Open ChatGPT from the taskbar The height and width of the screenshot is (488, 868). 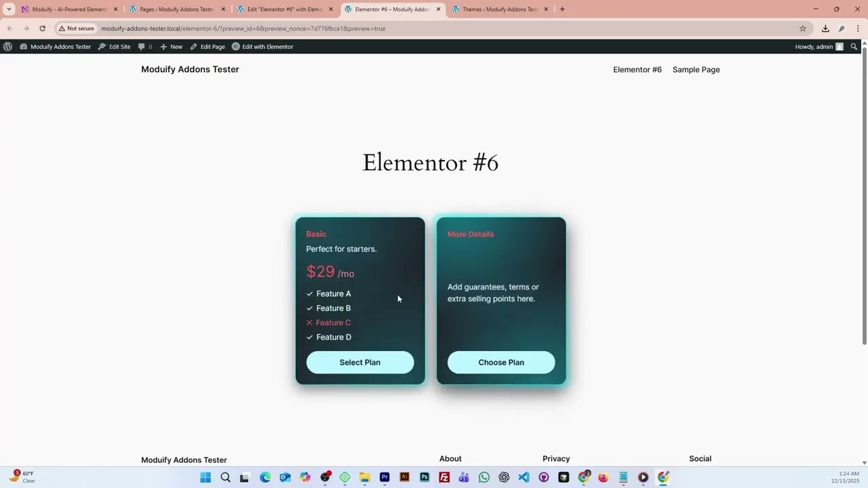point(504,476)
